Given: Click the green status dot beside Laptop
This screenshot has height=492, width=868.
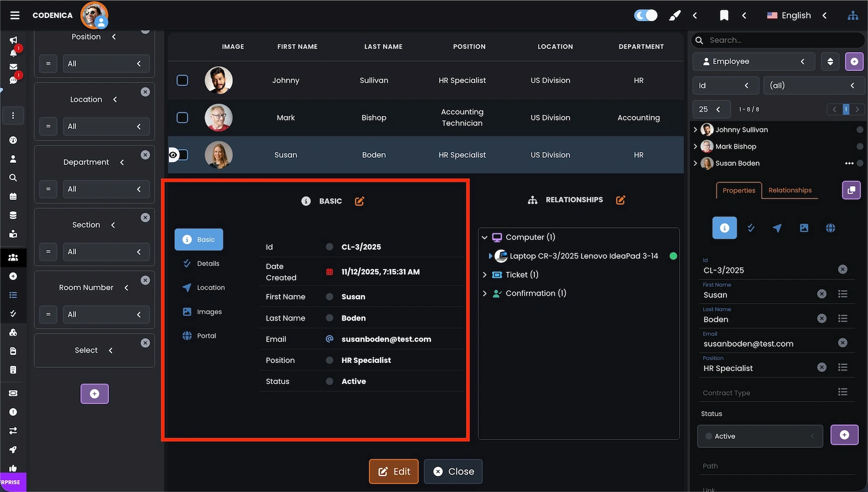Looking at the screenshot, I should click(673, 256).
